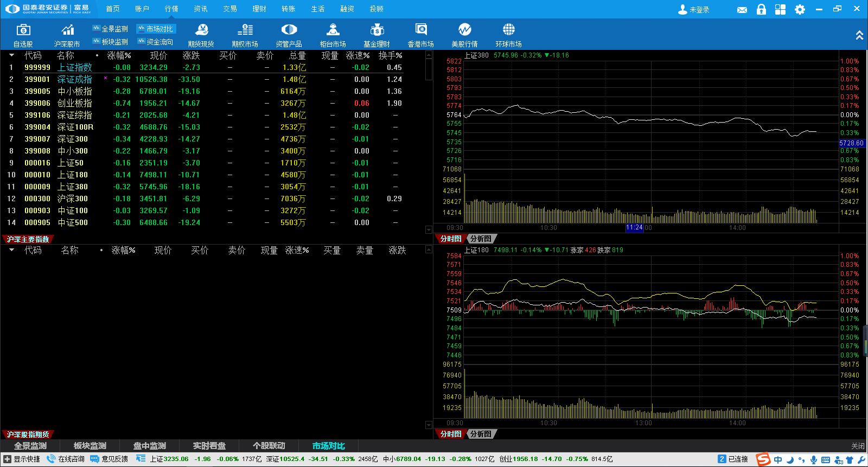Expand 显示快捷 plus button in status bar
The height and width of the screenshot is (467, 868).
[x=7, y=459]
